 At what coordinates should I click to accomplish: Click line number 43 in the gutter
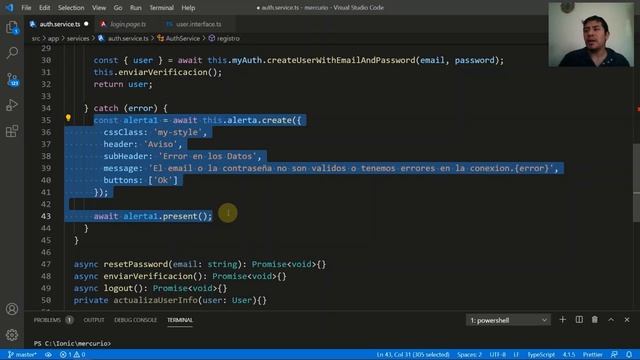tap(46, 216)
